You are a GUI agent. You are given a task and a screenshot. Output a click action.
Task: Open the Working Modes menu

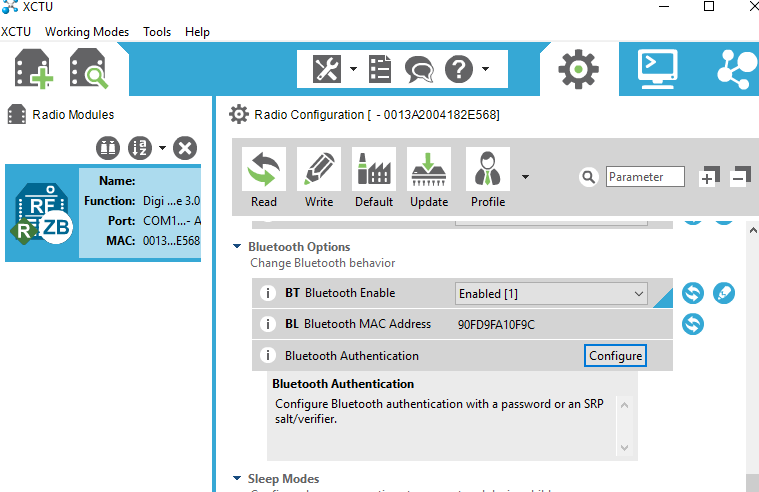(87, 32)
